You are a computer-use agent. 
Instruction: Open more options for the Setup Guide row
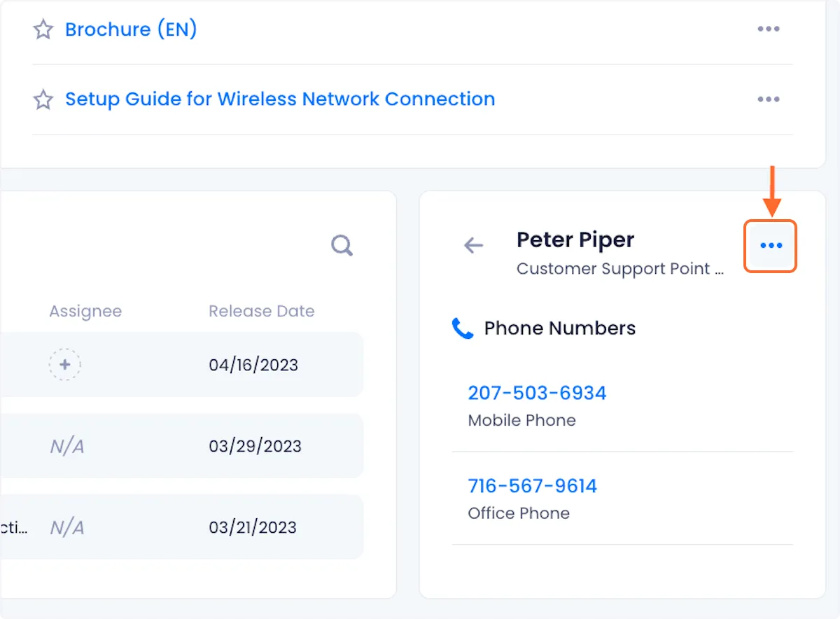768,99
